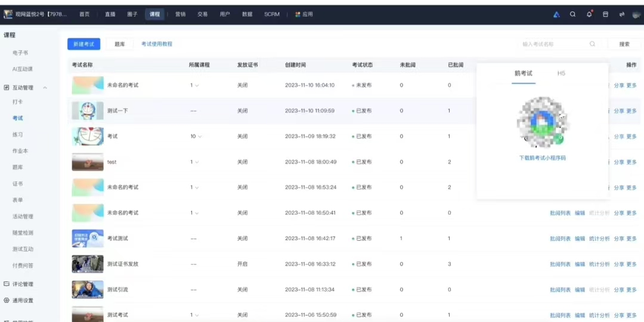Open 付费问答 in the sidebar
Screen dimensions: 644x322
tap(23, 265)
